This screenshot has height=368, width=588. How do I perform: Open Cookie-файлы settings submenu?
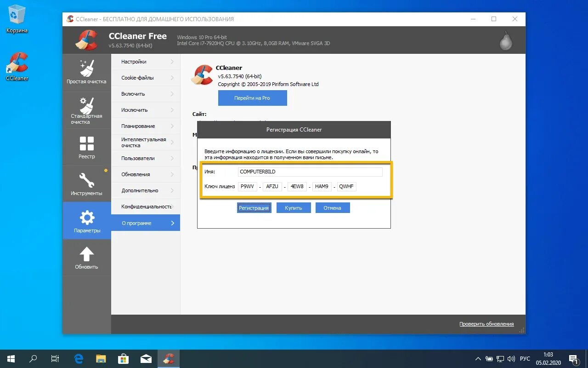point(146,78)
